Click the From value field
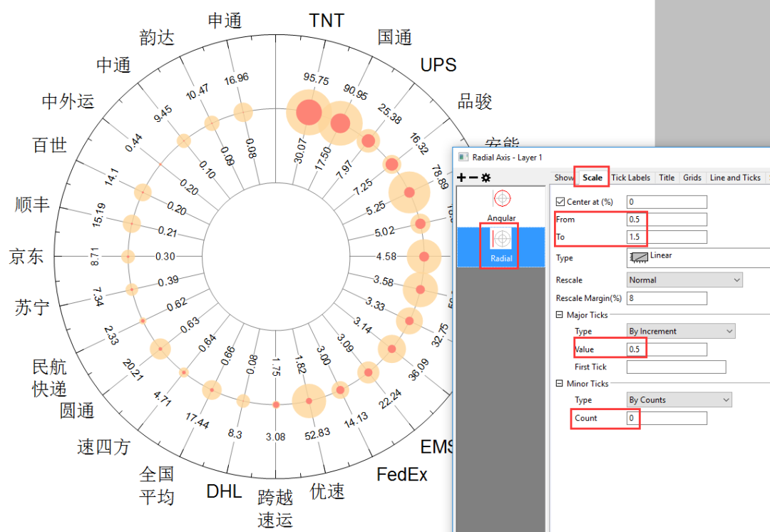The height and width of the screenshot is (532, 770). pyautogui.click(x=667, y=220)
